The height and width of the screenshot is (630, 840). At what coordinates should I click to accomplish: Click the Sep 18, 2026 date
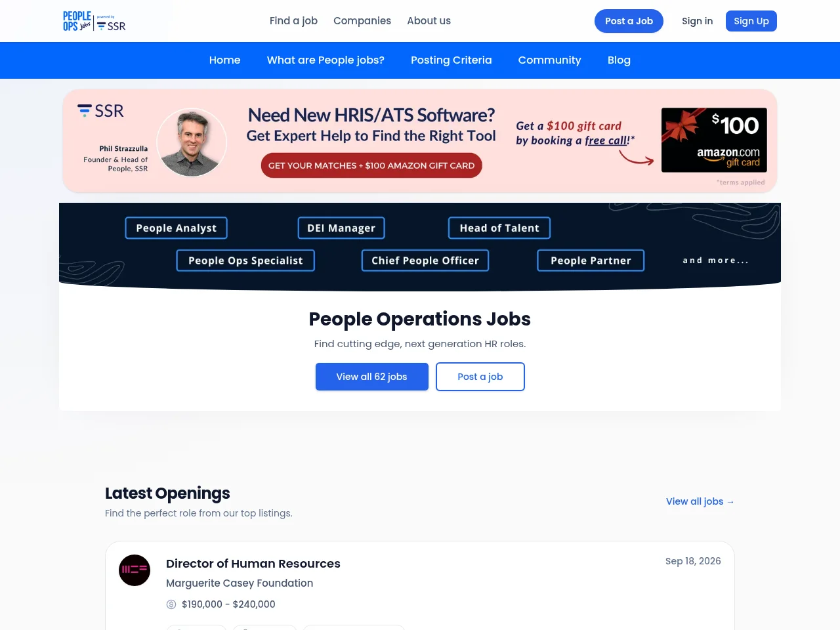(693, 561)
